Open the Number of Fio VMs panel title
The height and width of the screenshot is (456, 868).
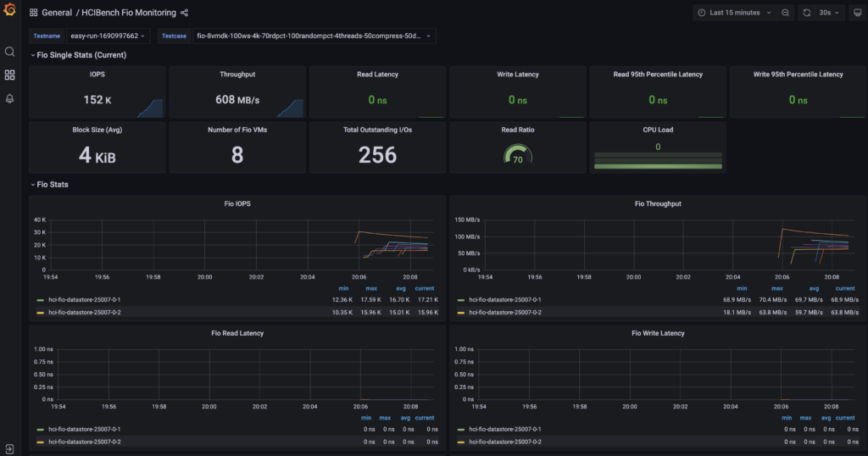[237, 130]
